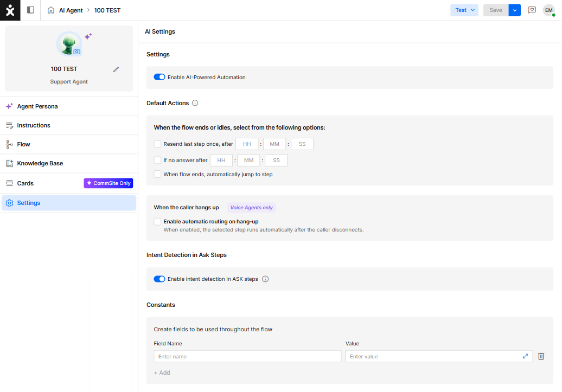Check Resend last step once option
Screen dimensions: 562x392
(x=157, y=144)
